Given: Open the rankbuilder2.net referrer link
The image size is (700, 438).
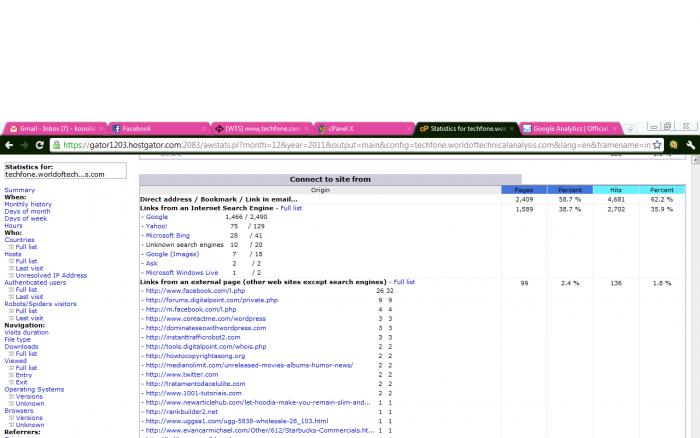Looking at the screenshot, I should 182,412.
